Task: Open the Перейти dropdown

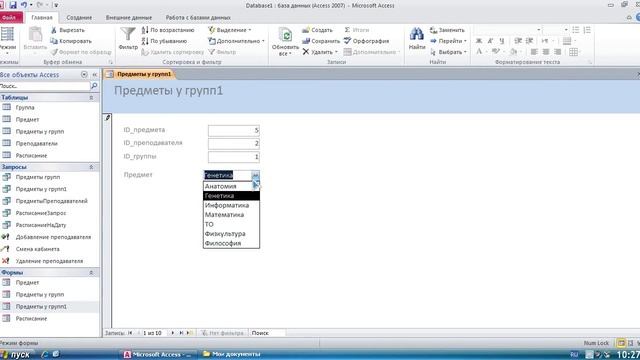Action: click(449, 41)
